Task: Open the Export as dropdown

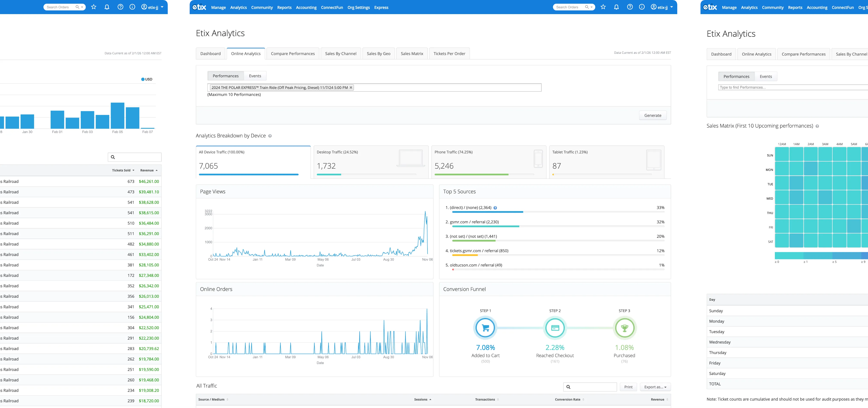Action: (655, 387)
